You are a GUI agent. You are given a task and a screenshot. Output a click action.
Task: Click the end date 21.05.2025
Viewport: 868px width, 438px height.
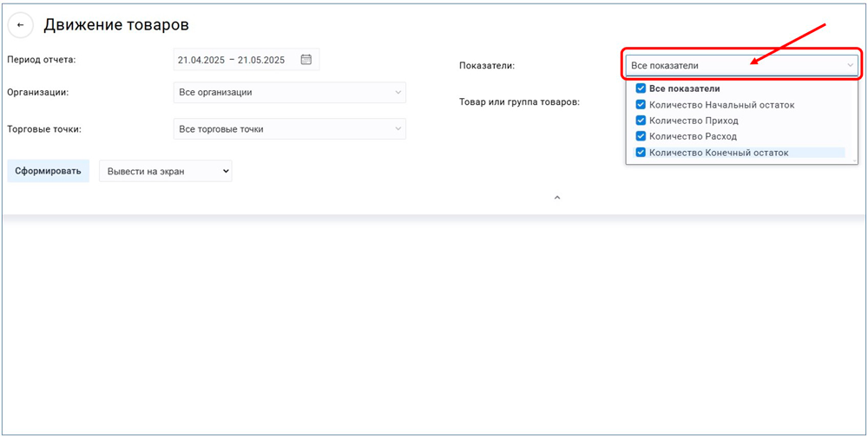[x=261, y=60]
